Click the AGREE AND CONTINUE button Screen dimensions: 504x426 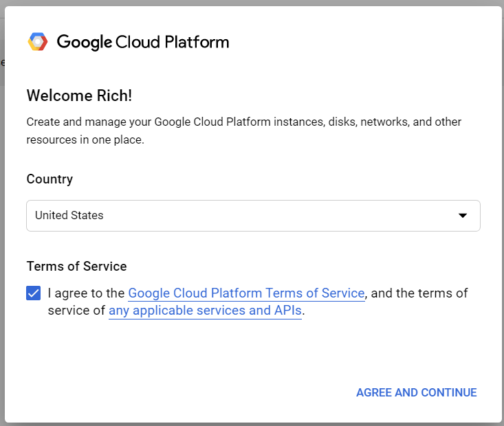416,392
